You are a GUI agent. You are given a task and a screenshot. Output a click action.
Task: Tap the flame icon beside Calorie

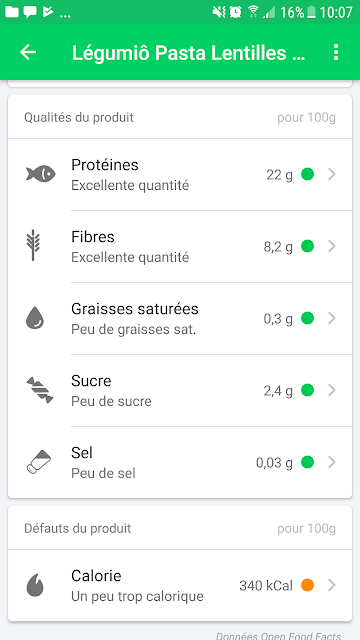coord(35,586)
